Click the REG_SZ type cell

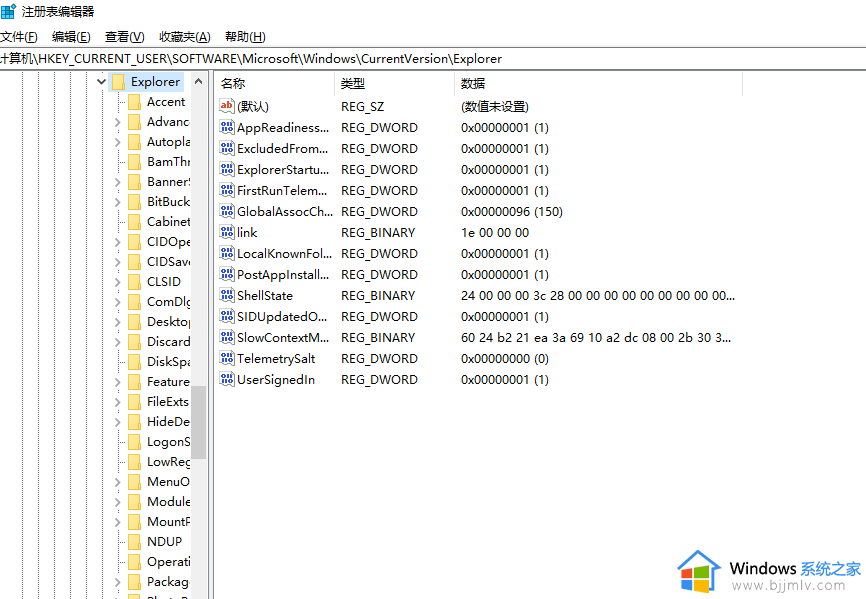(362, 107)
